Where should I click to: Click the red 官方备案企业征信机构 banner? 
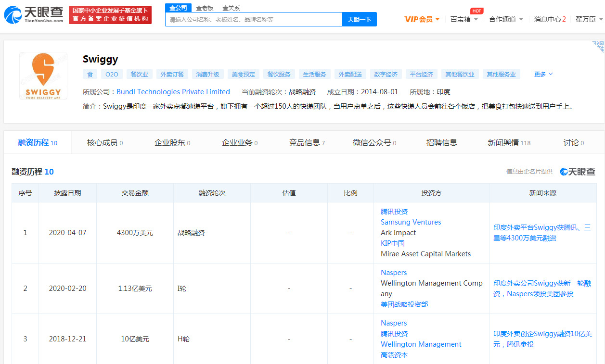point(110,15)
